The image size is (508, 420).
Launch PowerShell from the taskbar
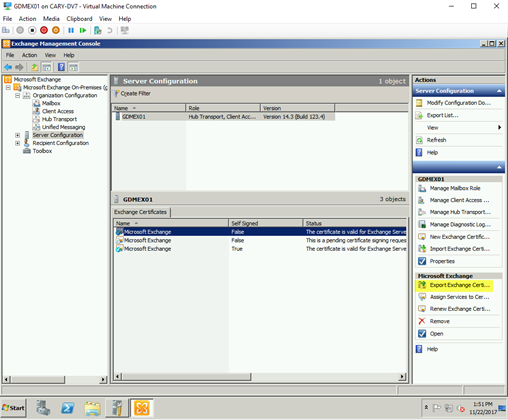coord(68,408)
